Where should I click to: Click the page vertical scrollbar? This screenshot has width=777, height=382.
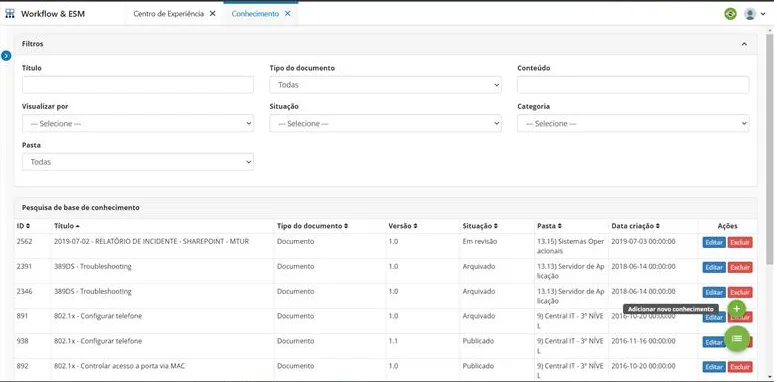[769, 149]
